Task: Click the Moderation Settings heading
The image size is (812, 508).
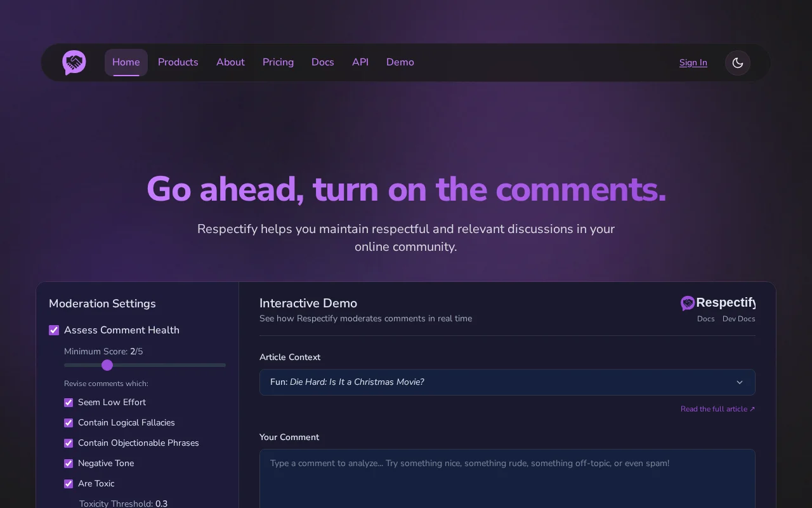Action: 102,304
